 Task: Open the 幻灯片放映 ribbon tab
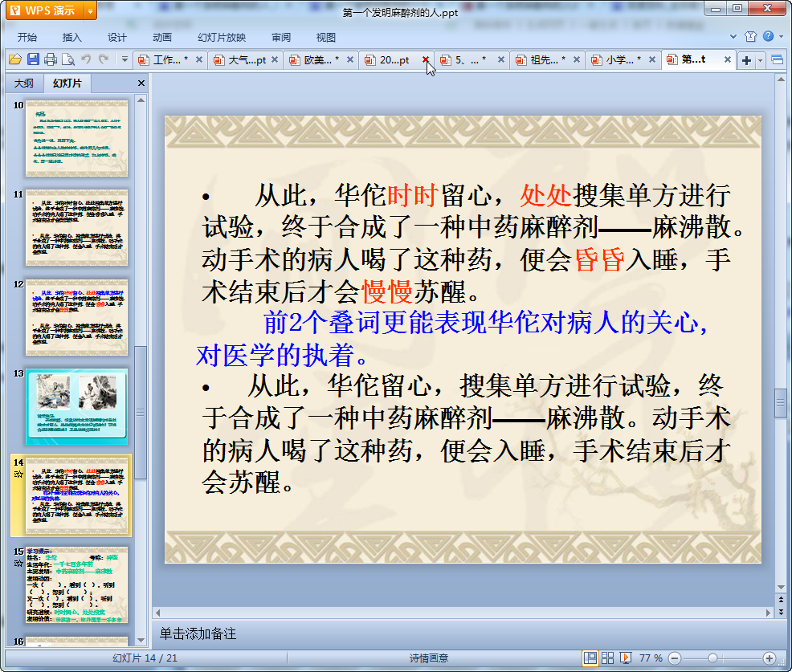coord(222,38)
